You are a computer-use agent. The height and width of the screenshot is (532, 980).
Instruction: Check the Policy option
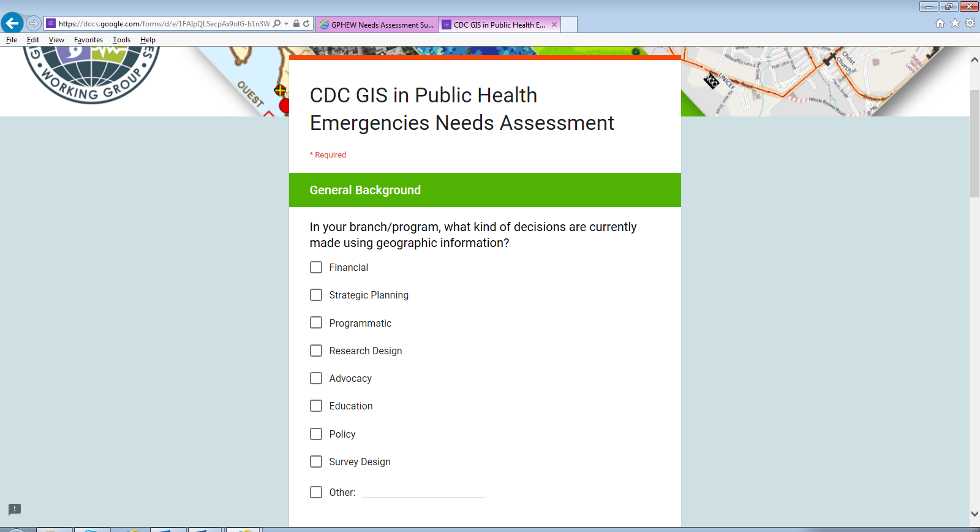tap(316, 434)
